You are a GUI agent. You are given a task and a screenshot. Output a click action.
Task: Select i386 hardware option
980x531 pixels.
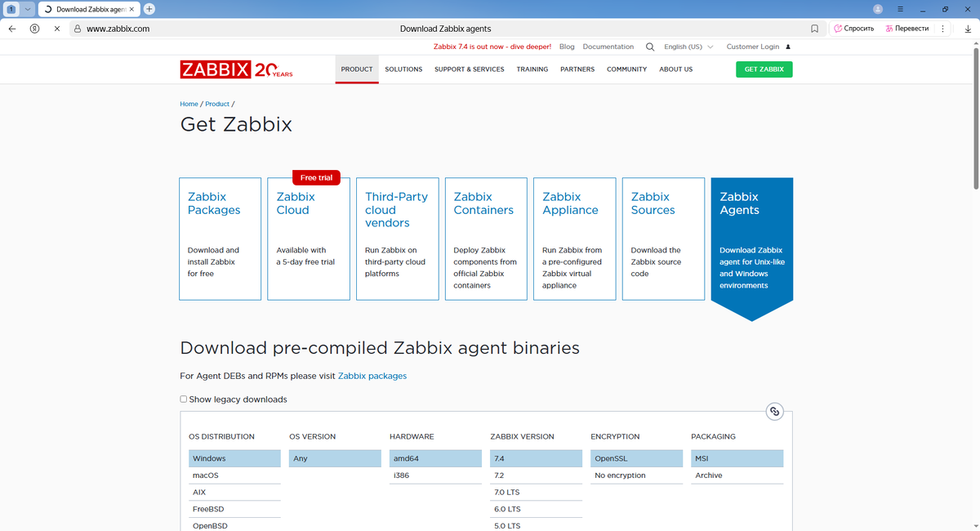pyautogui.click(x=435, y=475)
